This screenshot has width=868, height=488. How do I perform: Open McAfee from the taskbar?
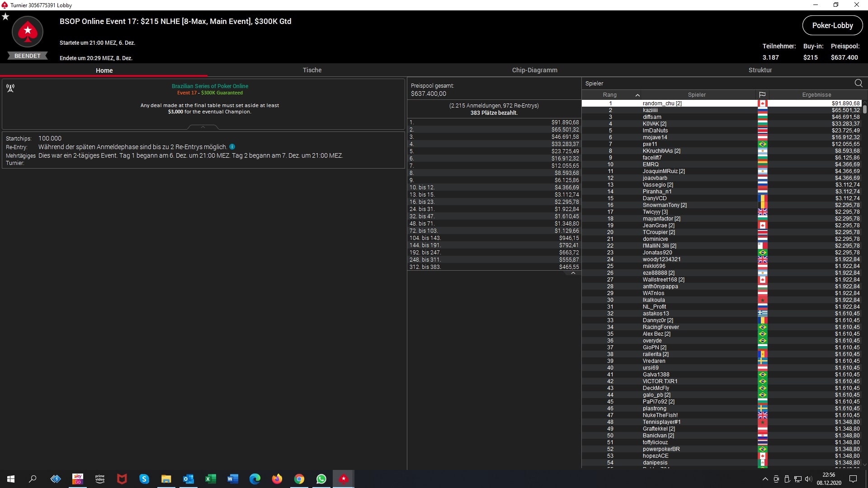tap(122, 479)
